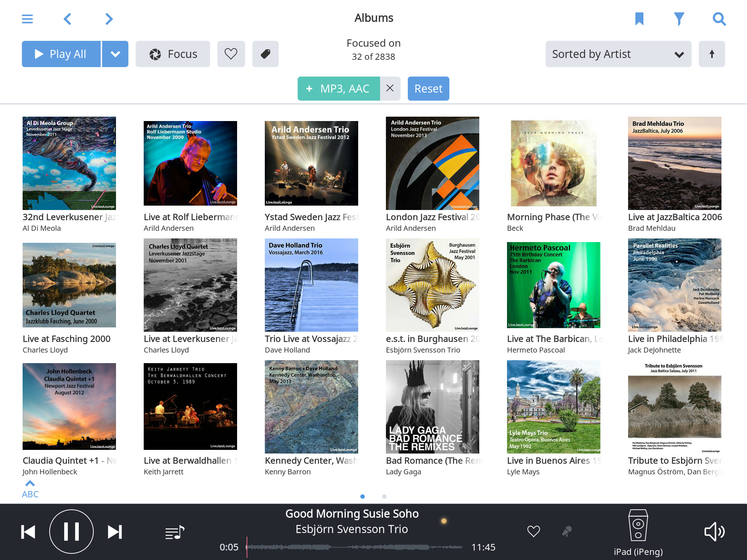The image size is (747, 560).
Task: Open the iPad (iPeng) zone selector
Action: pyautogui.click(x=638, y=533)
